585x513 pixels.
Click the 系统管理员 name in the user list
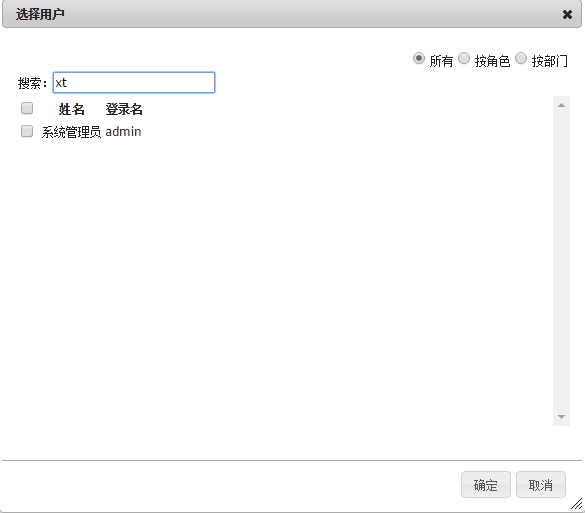[x=71, y=132]
